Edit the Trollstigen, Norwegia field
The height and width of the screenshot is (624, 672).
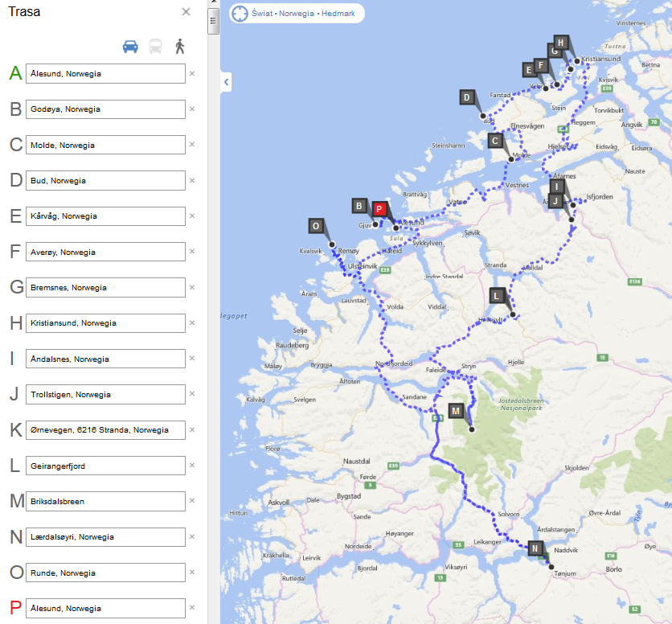coord(105,394)
